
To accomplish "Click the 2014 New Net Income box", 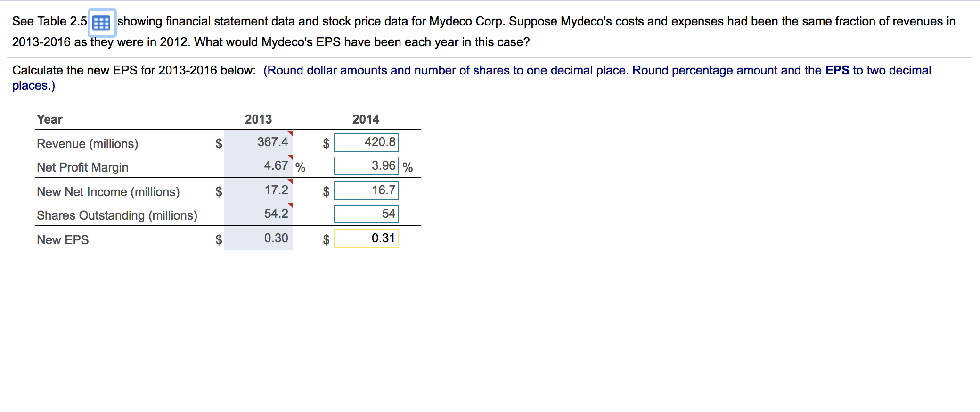I will click(366, 190).
